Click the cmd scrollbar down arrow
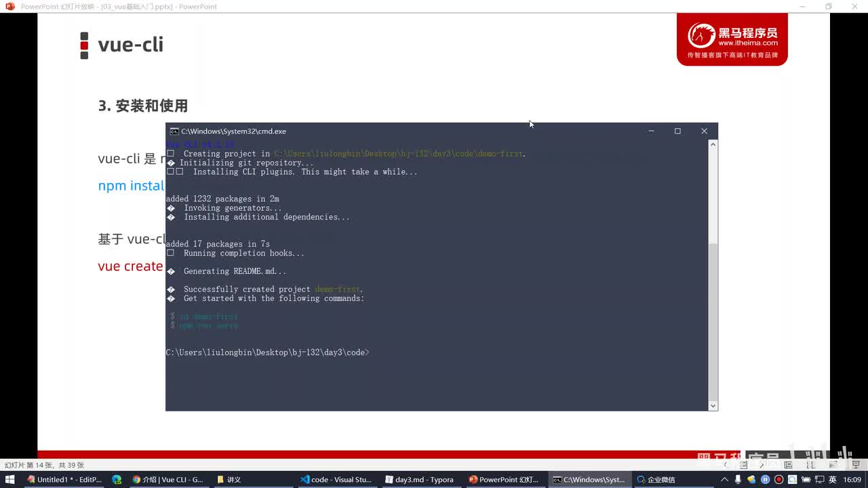868x488 pixels. 713,406
